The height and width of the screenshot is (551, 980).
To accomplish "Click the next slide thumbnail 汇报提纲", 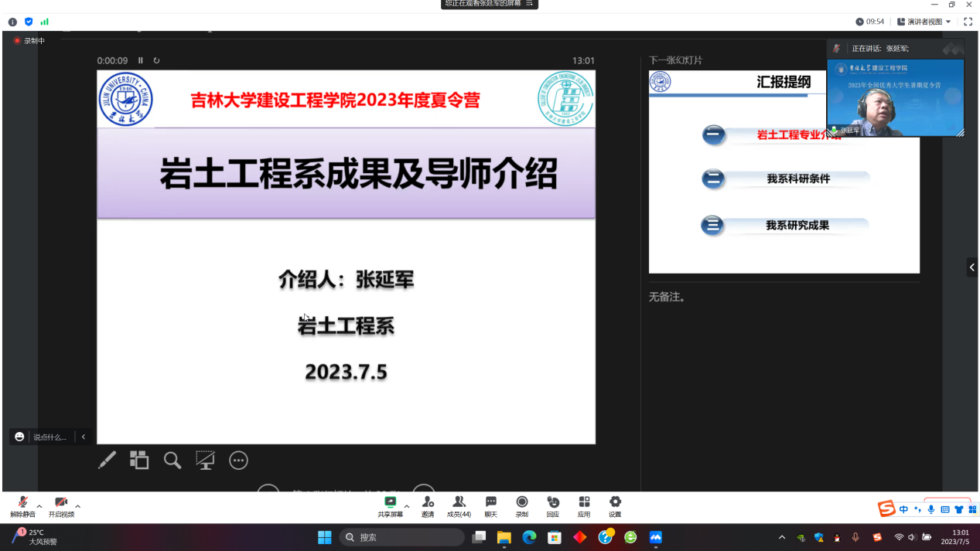I will 784,172.
